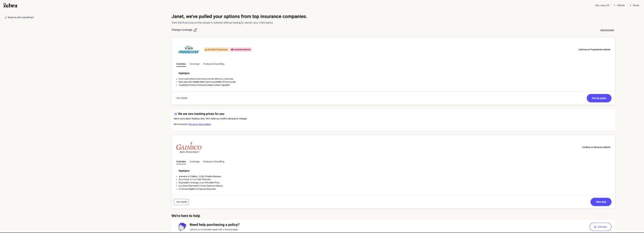Switch to Progressive's Coverage tab
The width and height of the screenshot is (644, 233).
[x=194, y=64]
